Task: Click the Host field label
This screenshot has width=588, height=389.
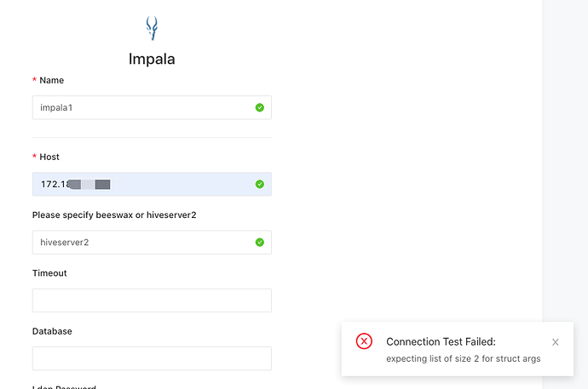Action: tap(49, 157)
